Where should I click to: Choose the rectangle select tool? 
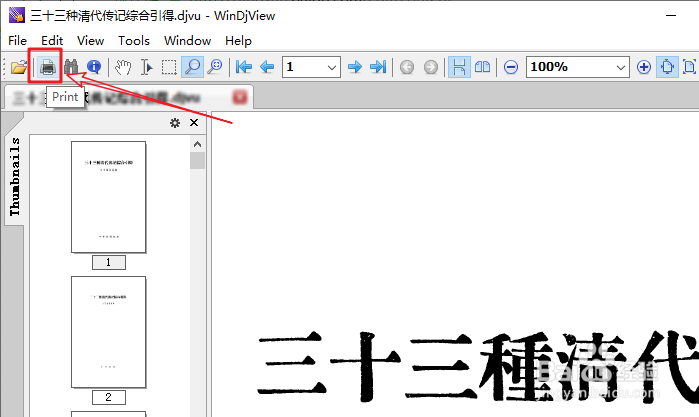pos(169,67)
